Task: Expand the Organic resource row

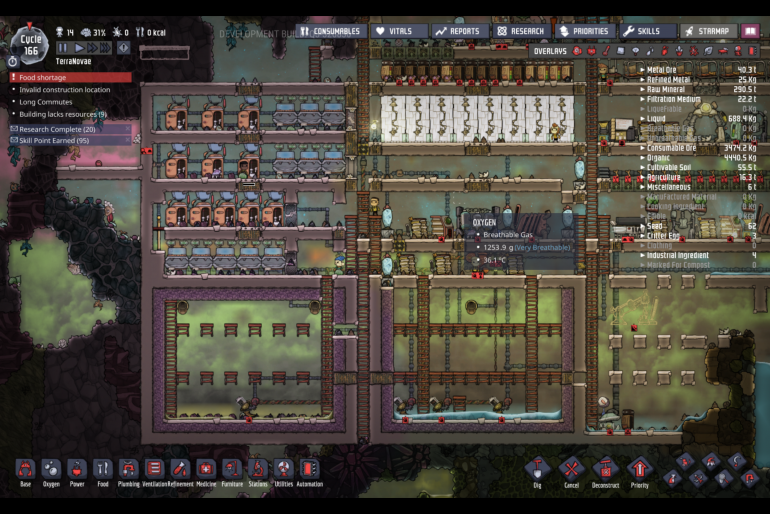Action: coord(698,158)
